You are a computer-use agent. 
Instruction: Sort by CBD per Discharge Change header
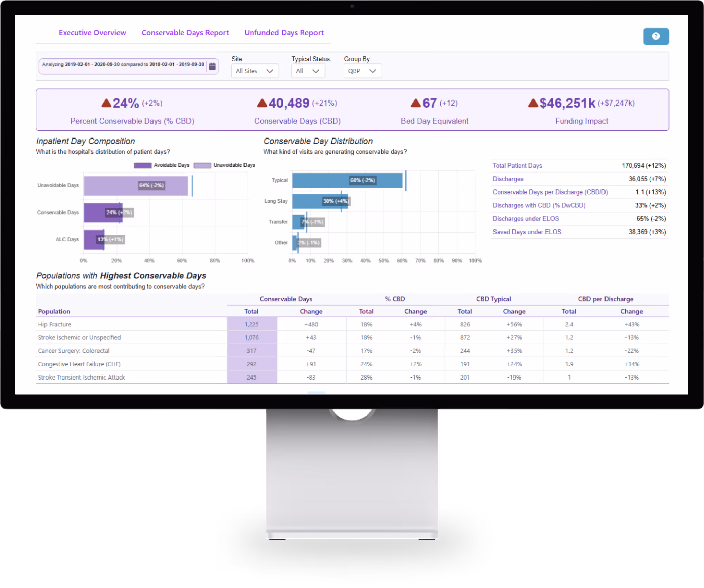click(631, 311)
